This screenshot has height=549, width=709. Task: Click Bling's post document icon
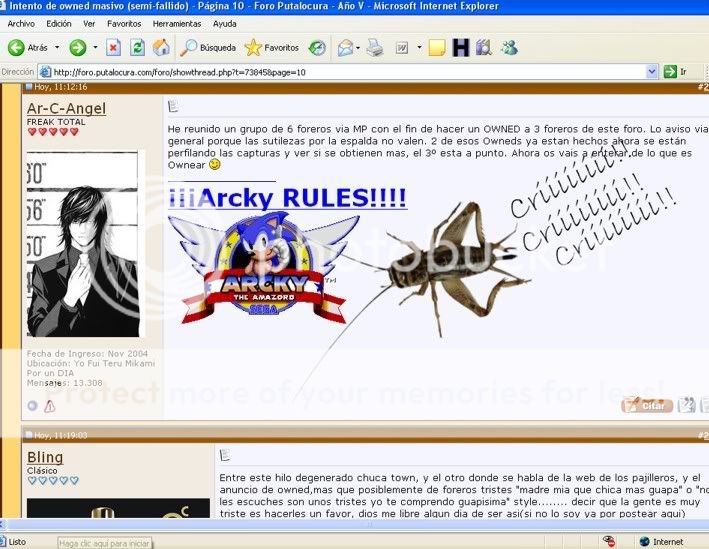tap(225, 455)
